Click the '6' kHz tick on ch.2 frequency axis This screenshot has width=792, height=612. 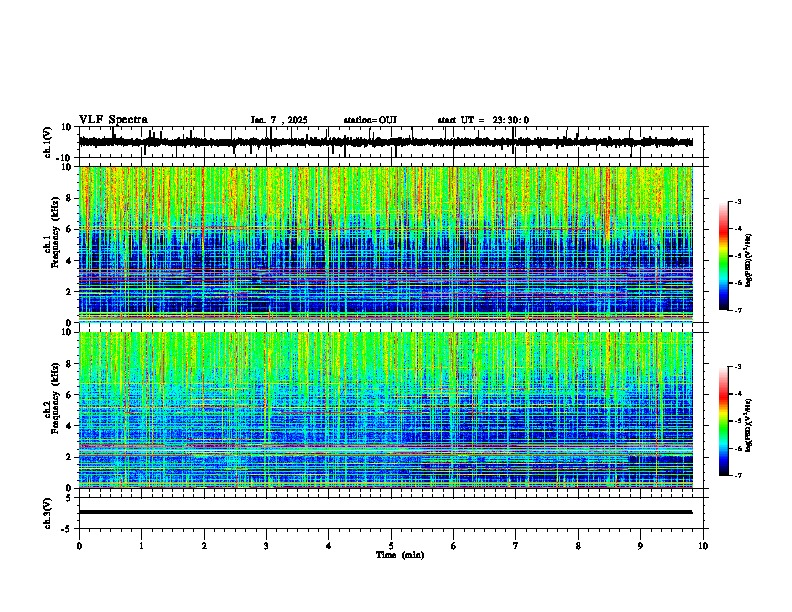pyautogui.click(x=70, y=395)
